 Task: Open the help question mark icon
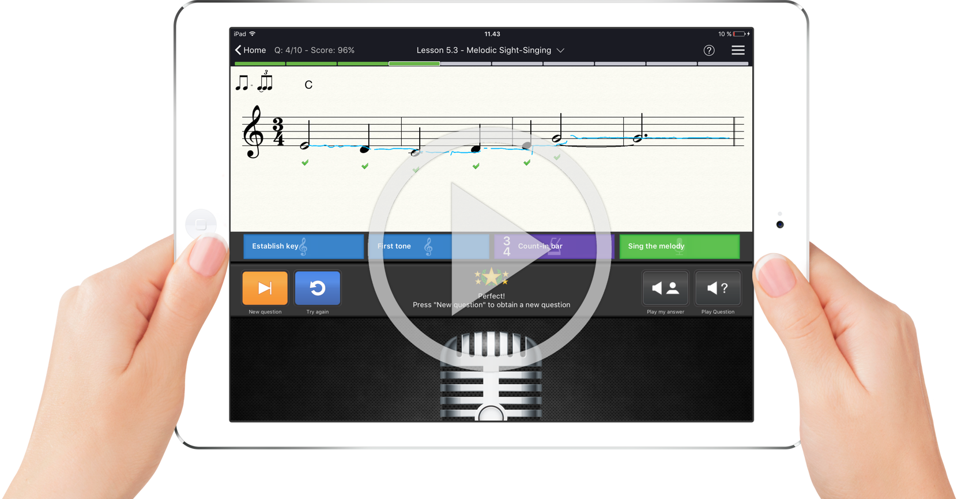pos(709,51)
